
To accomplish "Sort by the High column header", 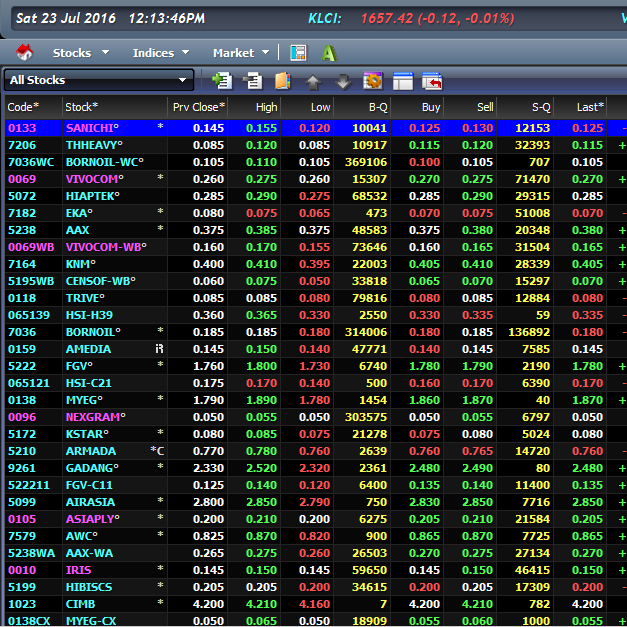I will click(254, 107).
